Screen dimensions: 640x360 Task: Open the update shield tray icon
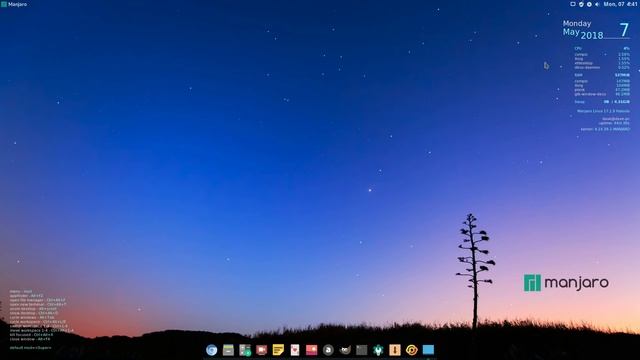pos(581,4)
